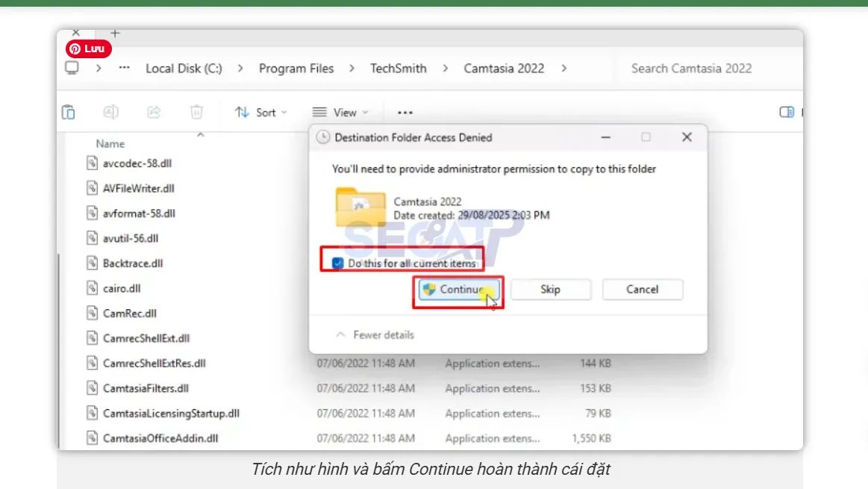
Task: Select the Rename icon in the toolbar
Action: 110,111
